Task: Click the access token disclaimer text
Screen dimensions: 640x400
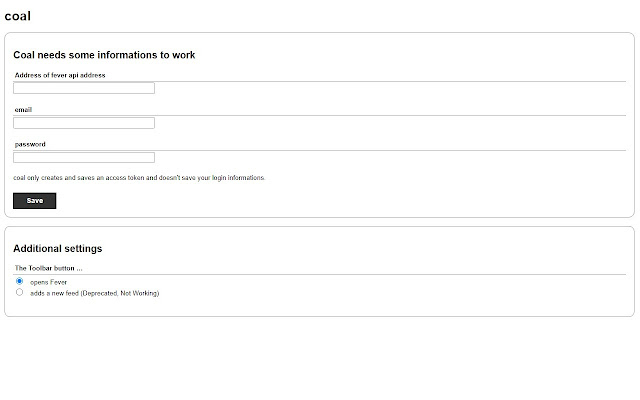Action: 139,178
